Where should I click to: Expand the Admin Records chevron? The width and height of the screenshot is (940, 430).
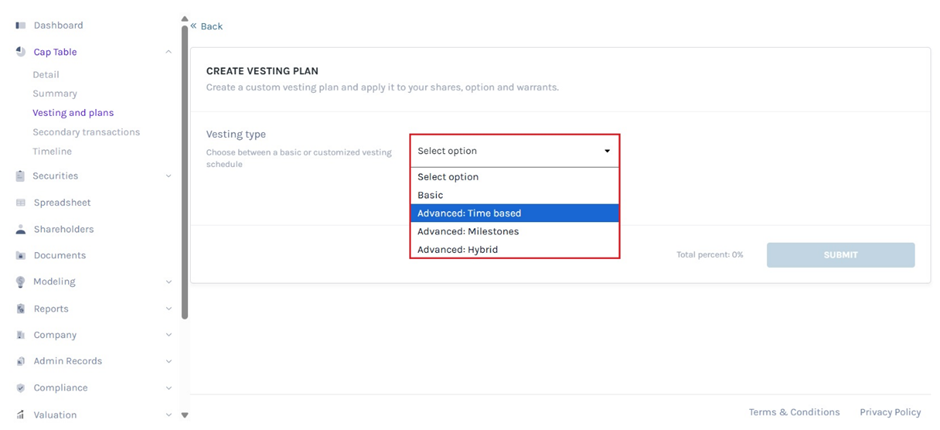click(x=168, y=361)
